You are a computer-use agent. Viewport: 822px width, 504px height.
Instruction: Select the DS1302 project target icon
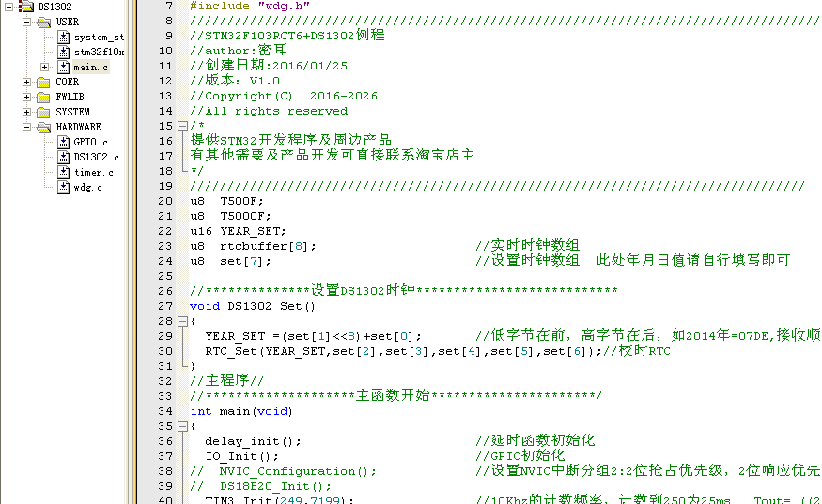(25, 7)
